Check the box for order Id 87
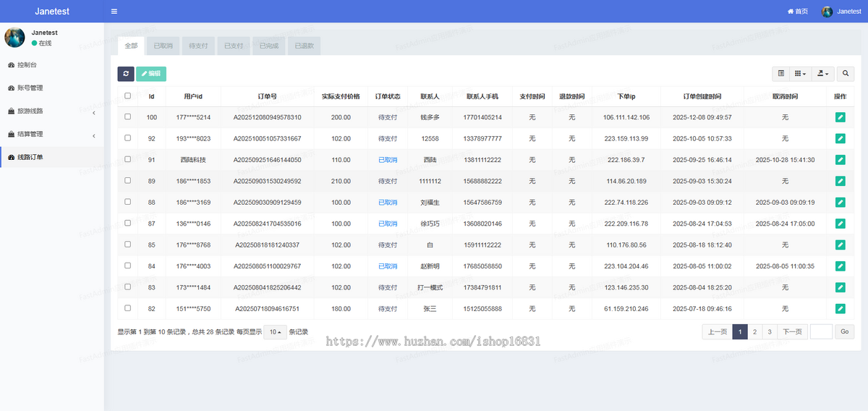 [128, 224]
